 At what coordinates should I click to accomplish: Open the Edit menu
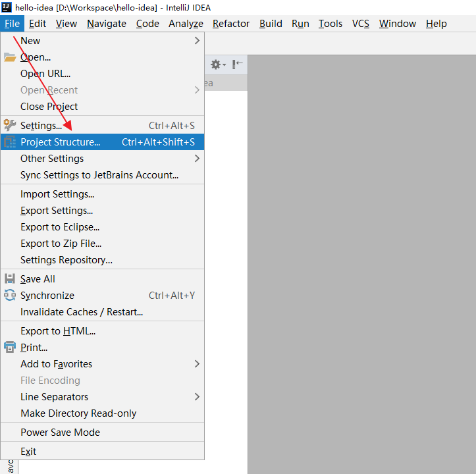coord(38,24)
